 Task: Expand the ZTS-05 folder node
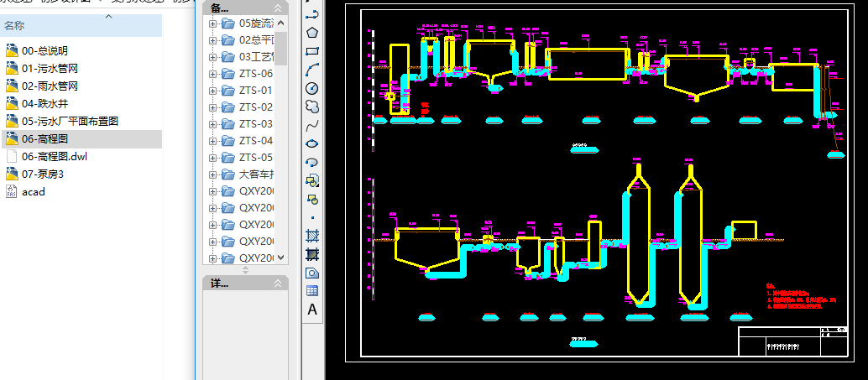[212, 158]
